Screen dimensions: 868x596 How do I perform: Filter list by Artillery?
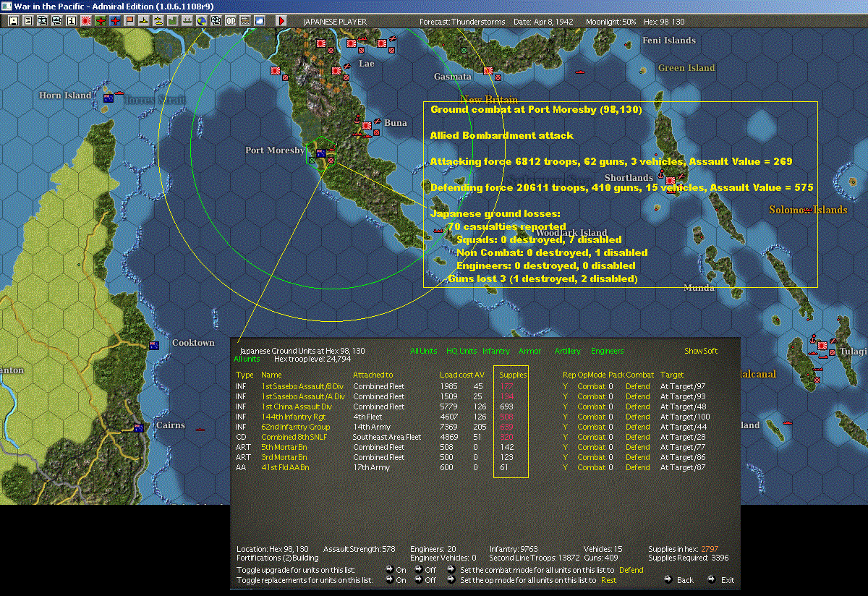tap(568, 351)
